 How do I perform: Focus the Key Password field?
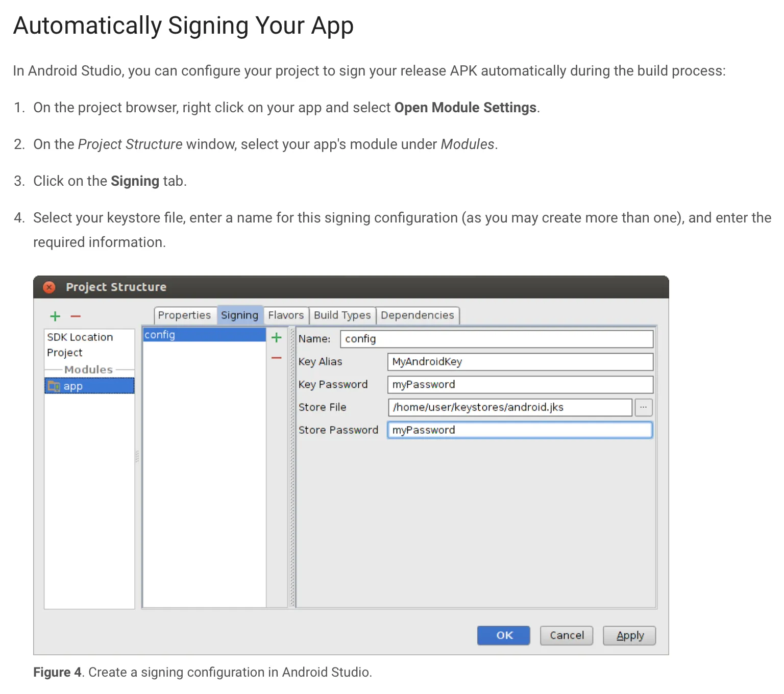(520, 385)
